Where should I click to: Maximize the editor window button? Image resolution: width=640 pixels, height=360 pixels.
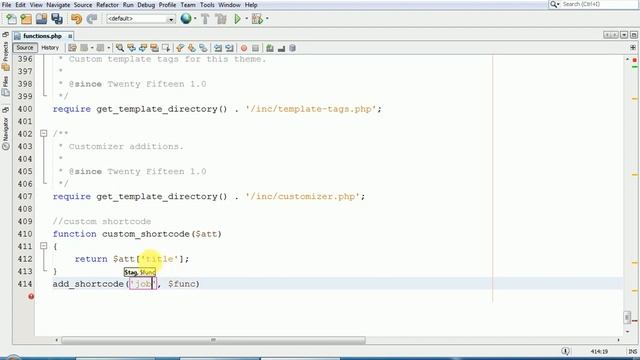[633, 35]
